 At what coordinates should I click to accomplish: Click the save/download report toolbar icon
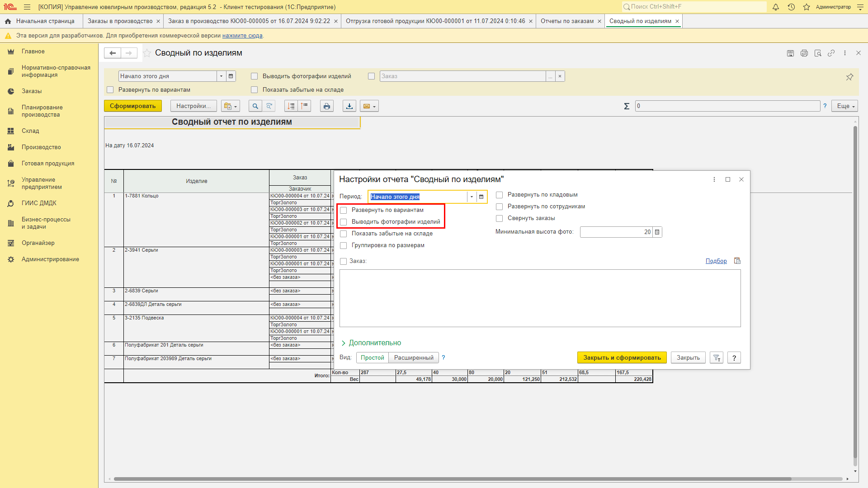pos(349,106)
